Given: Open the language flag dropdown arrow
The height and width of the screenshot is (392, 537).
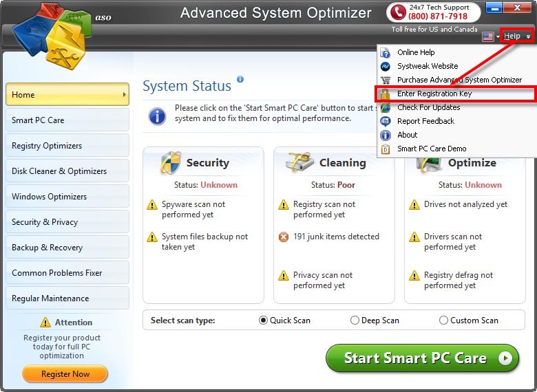Looking at the screenshot, I should click(x=498, y=37).
